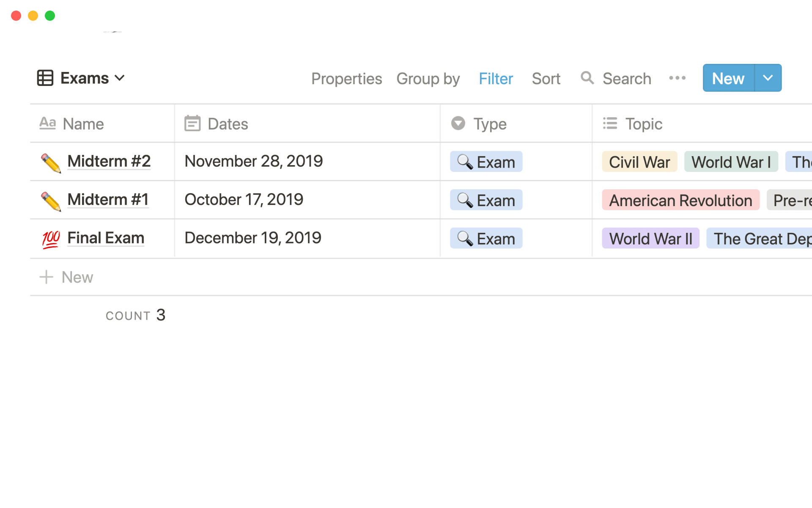The image size is (812, 508).
Task: Click the Exams table view icon
Action: pos(45,78)
